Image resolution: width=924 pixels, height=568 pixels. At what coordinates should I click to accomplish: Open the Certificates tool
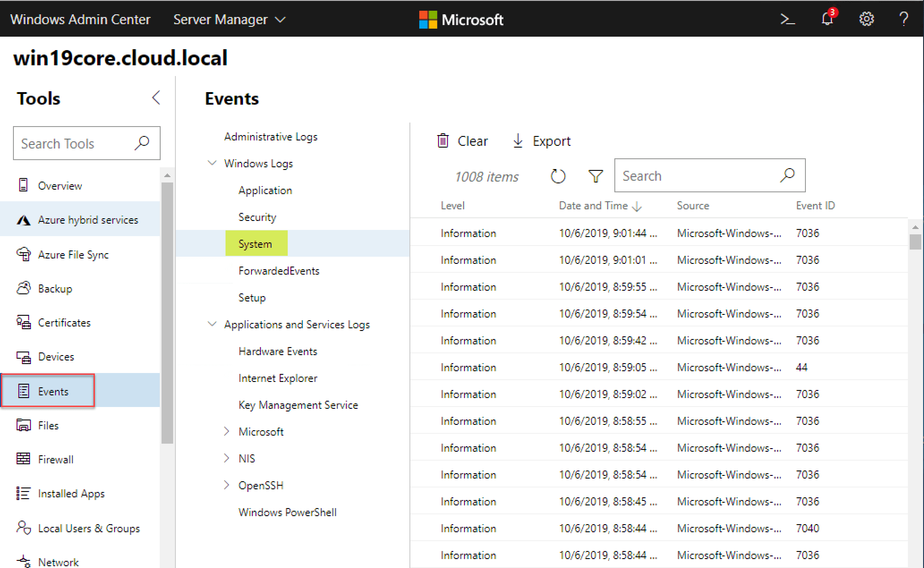pyautogui.click(x=64, y=322)
